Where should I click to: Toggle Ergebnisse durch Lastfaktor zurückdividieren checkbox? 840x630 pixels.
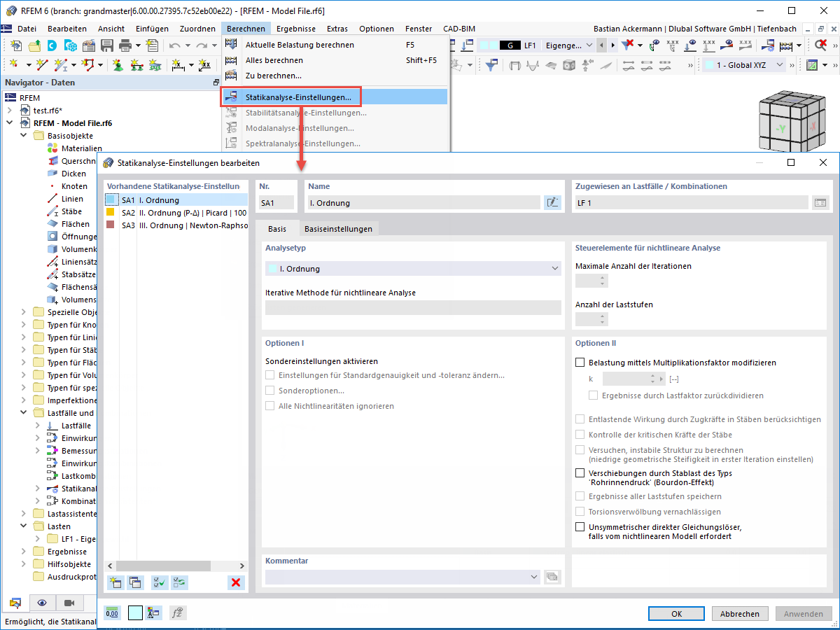pos(594,395)
